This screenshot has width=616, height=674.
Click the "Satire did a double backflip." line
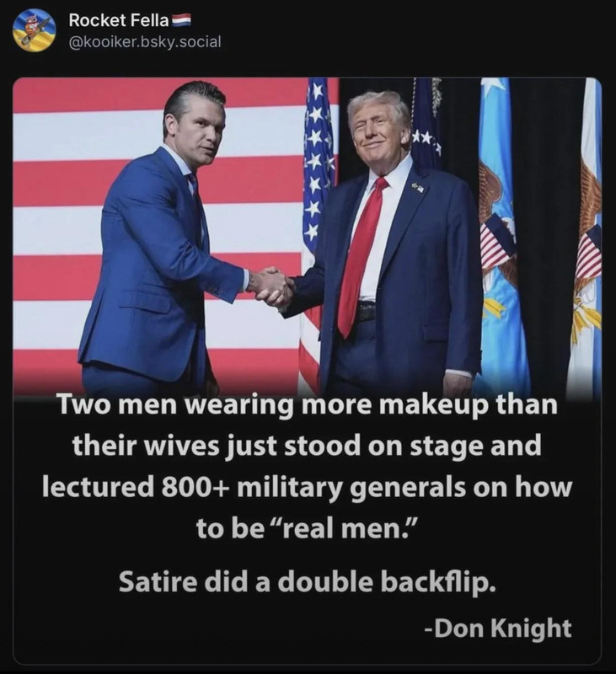click(307, 582)
